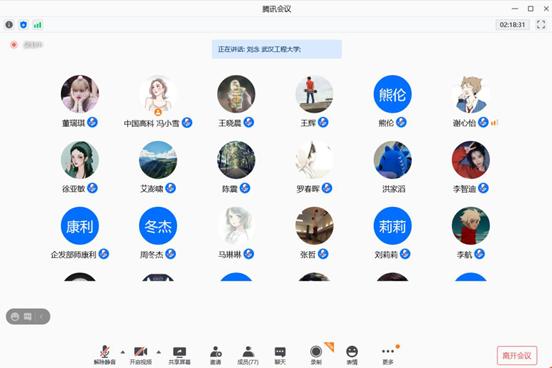Open the Invite (邀请) icon
This screenshot has width=552, height=368.
[215, 355]
